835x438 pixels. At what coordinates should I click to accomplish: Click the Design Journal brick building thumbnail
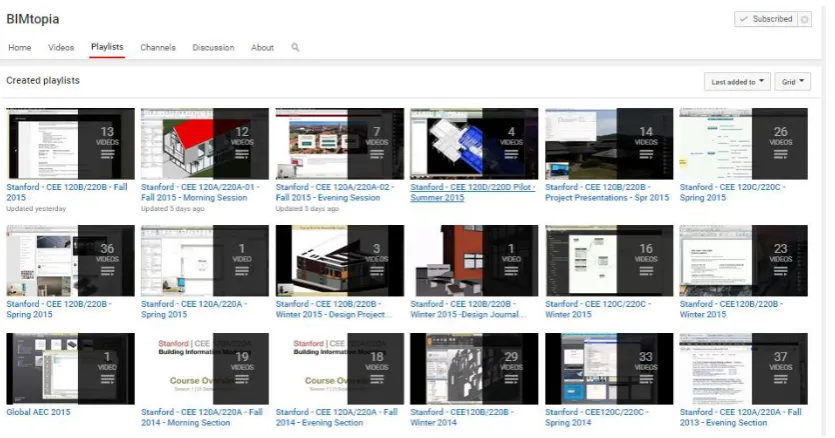tap(474, 261)
